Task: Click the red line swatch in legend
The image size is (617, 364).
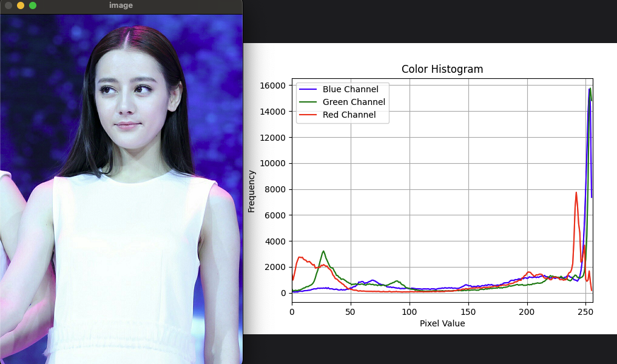Action: (x=308, y=115)
